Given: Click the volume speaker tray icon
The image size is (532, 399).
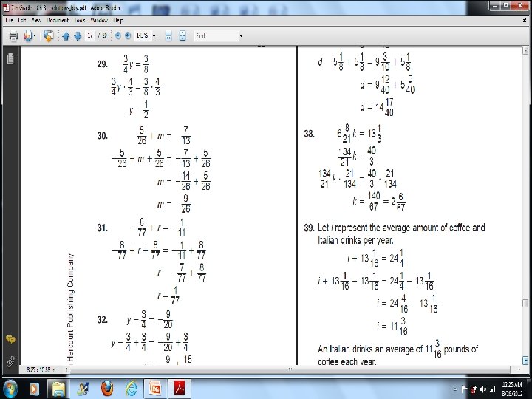Looking at the screenshot, I should click(483, 389).
